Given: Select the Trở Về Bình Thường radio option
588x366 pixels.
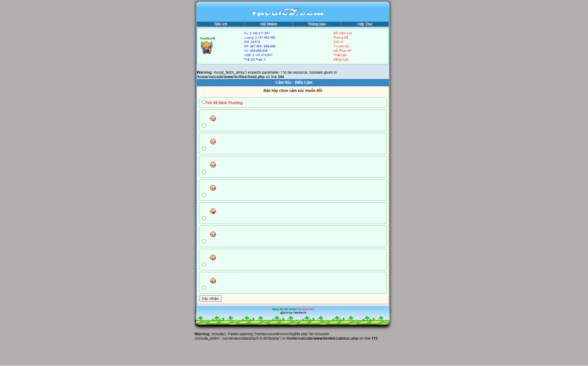Looking at the screenshot, I should 204,102.
